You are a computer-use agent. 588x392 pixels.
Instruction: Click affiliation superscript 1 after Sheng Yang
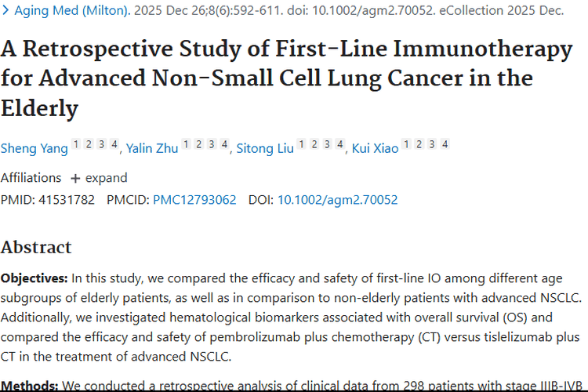click(76, 144)
